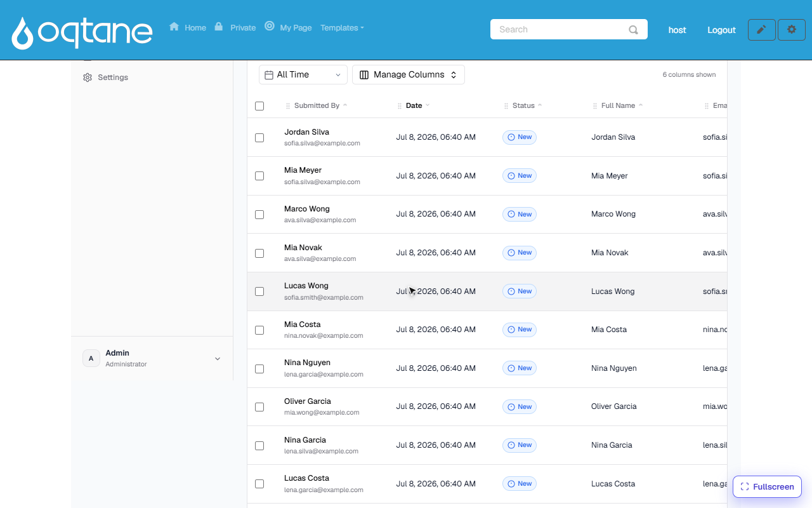
Task: Click the '6 columns shown' text
Action: tap(689, 75)
